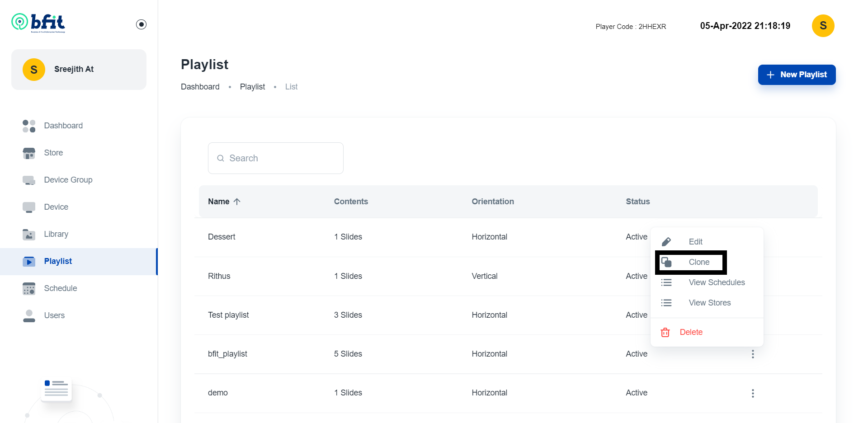Click the View Stores list icon

[x=666, y=303]
